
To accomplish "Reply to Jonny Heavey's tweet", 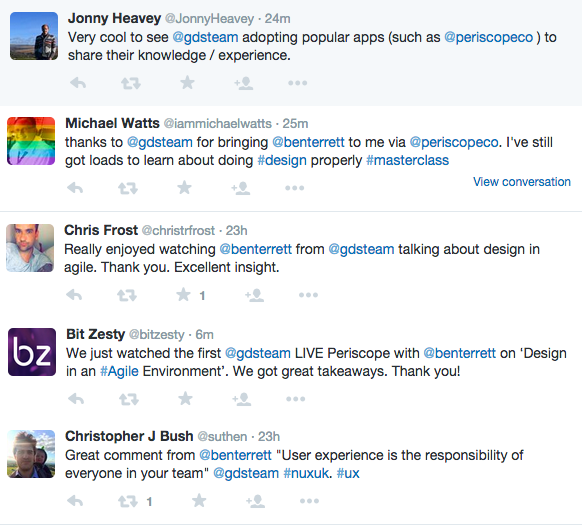I will coord(78,83).
